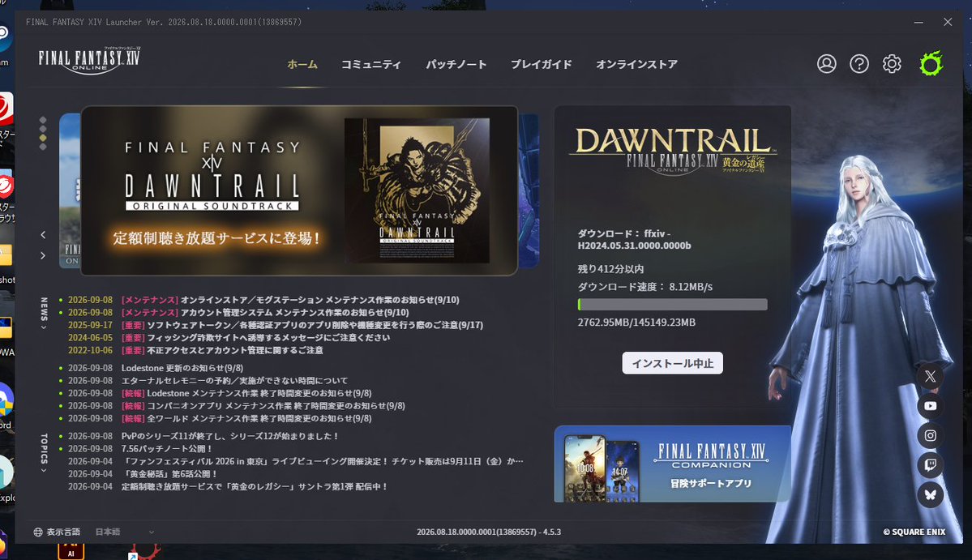
Task: Open the Instagram social link
Action: point(931,435)
